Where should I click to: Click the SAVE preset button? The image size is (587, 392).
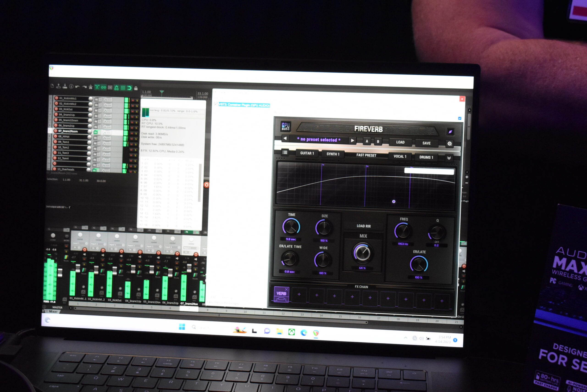point(426,143)
